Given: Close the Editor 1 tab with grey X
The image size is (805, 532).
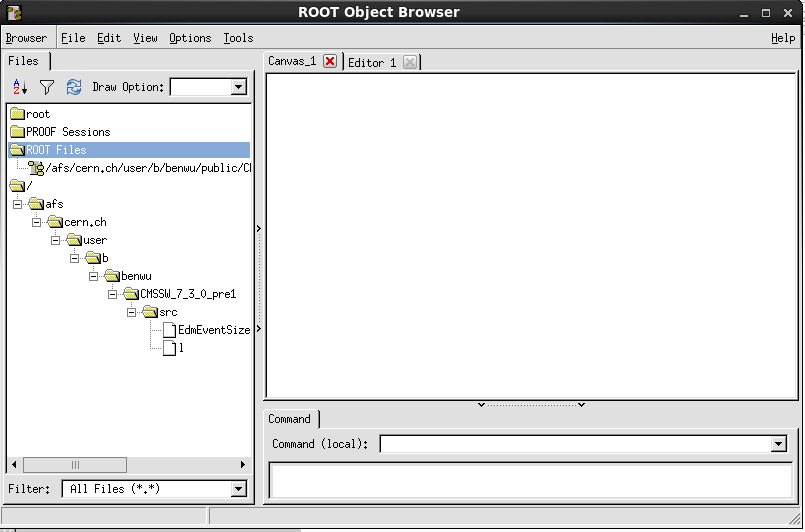Looking at the screenshot, I should [410, 63].
